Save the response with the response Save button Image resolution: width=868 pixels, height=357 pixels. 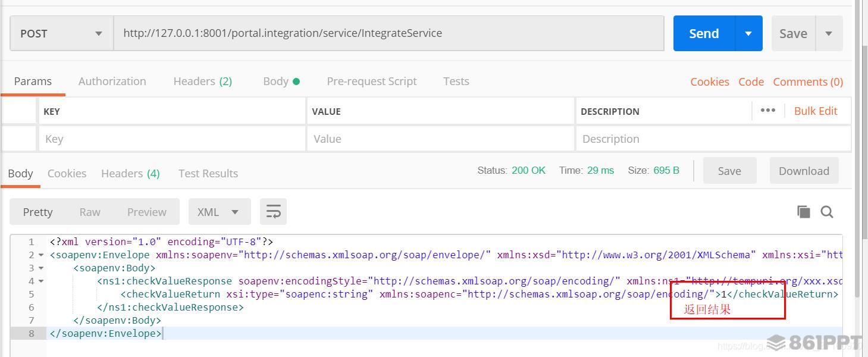click(729, 171)
